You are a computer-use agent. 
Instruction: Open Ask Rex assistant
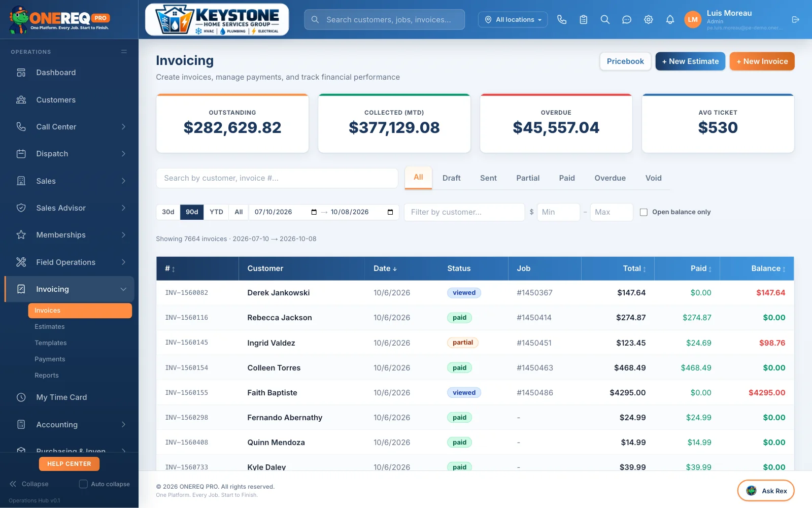pyautogui.click(x=766, y=491)
